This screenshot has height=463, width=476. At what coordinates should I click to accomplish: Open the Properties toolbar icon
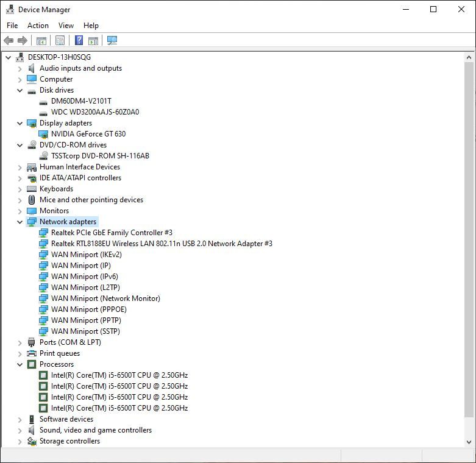coord(60,40)
